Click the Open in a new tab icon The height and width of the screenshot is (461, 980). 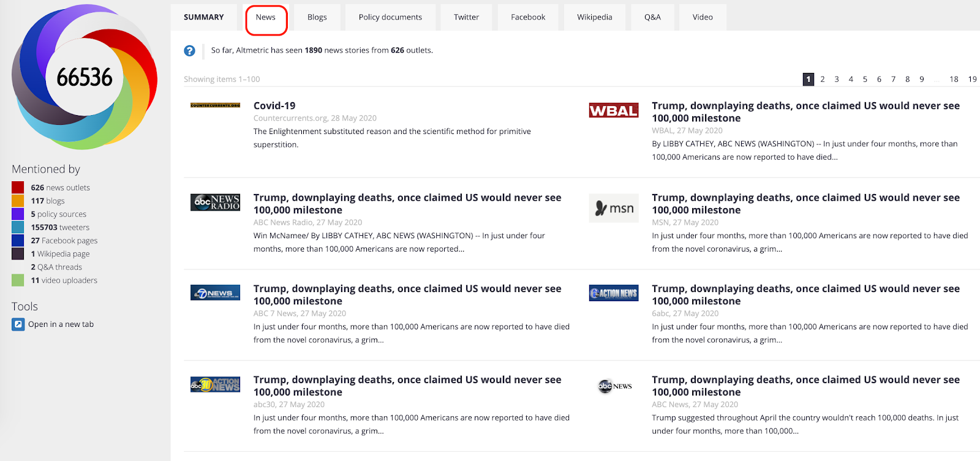[18, 324]
